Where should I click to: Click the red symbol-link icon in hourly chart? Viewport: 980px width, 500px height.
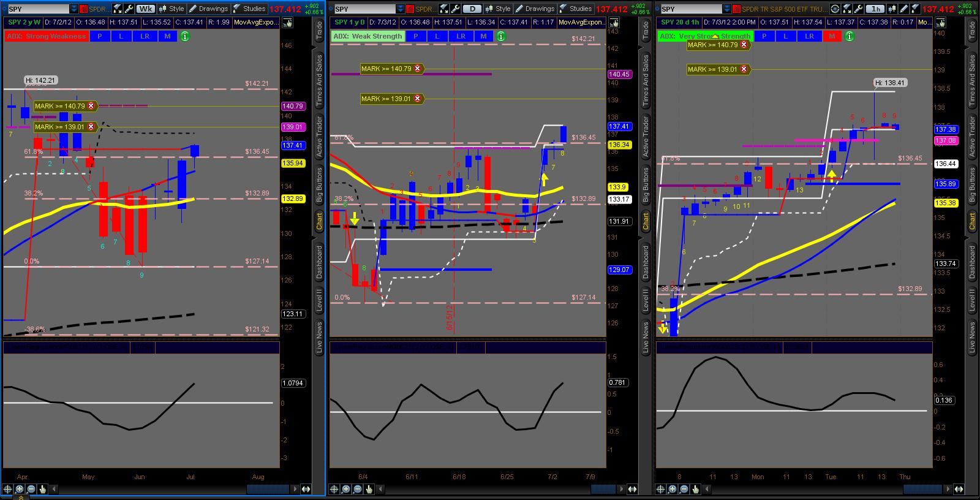coord(736,9)
